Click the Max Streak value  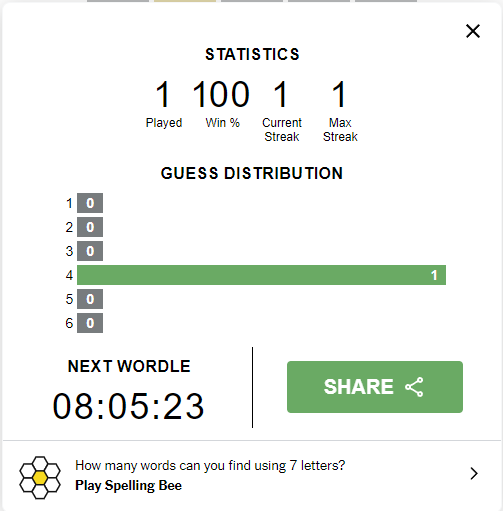tap(339, 94)
